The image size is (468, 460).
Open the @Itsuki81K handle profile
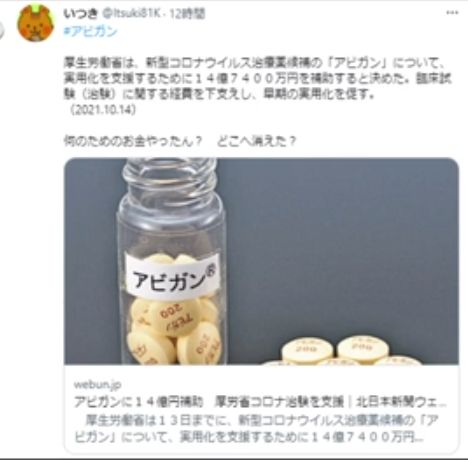130,14
